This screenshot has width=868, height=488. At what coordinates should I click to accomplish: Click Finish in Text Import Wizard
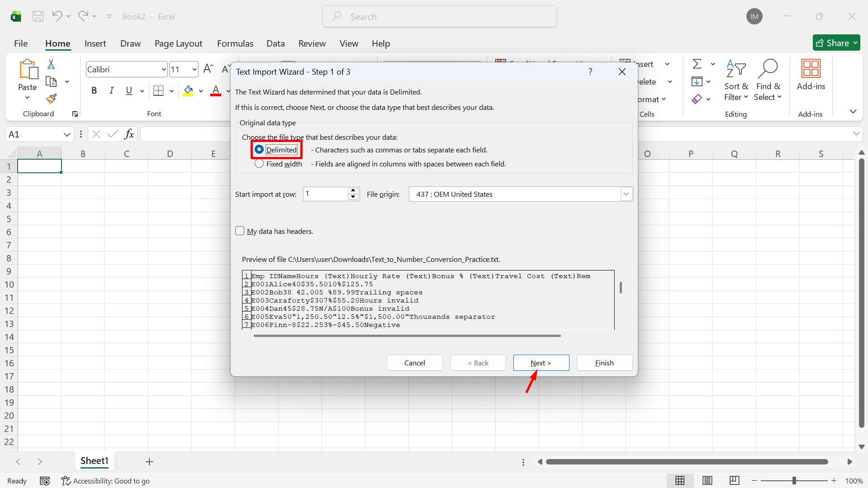tap(604, 363)
